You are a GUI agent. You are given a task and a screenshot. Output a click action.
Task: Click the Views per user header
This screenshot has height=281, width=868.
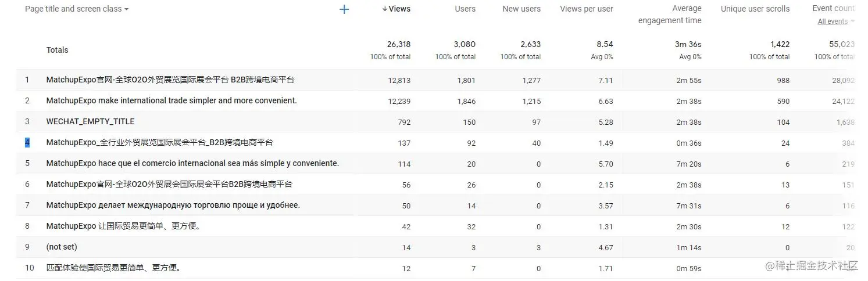point(586,9)
